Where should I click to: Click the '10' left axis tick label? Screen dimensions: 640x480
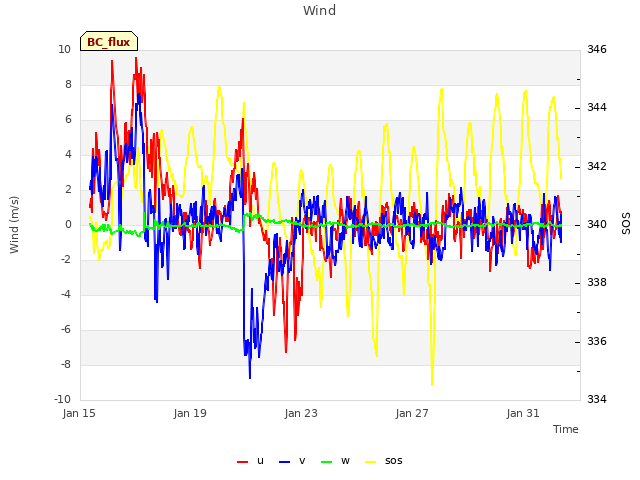(x=64, y=50)
